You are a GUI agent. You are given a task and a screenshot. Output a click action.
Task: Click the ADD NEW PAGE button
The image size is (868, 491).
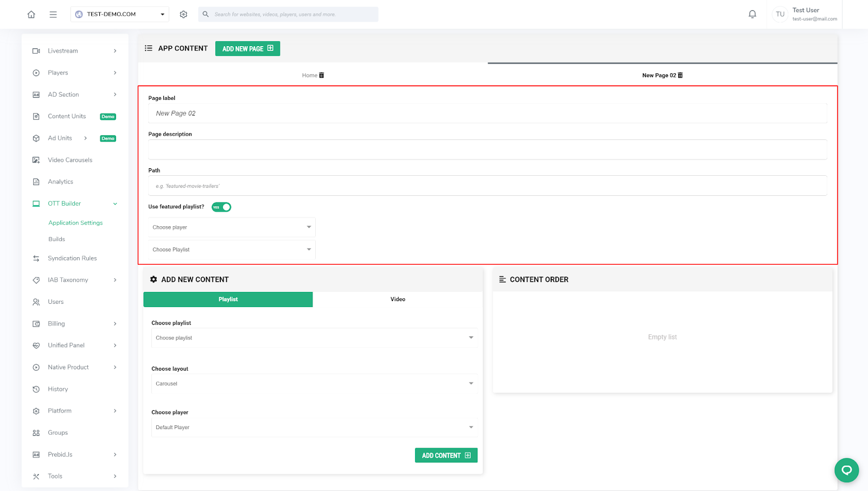[247, 49]
